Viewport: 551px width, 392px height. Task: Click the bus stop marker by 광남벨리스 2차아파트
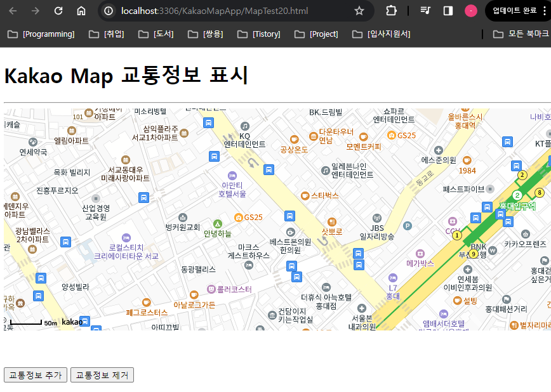(x=65, y=242)
